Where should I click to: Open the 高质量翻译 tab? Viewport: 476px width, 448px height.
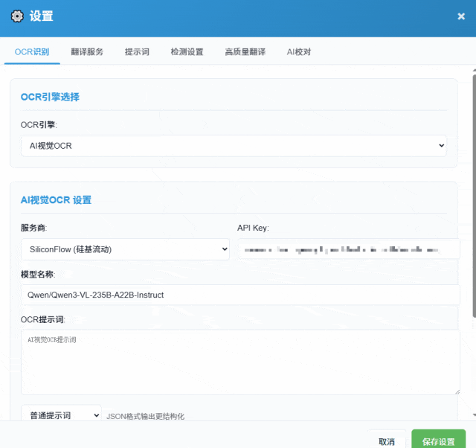(245, 52)
